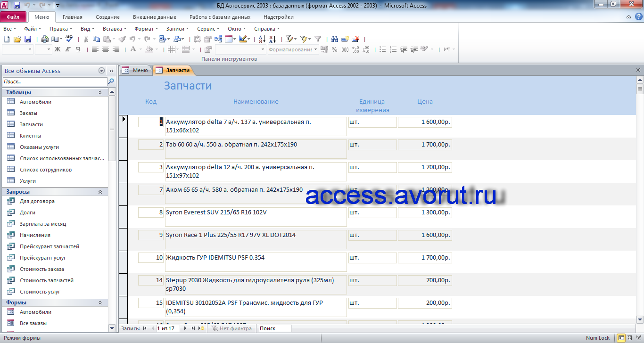The width and height of the screenshot is (644, 343).
Task: Click the Save floppy disk icon in the second toolbar row
Action: pos(28,39)
